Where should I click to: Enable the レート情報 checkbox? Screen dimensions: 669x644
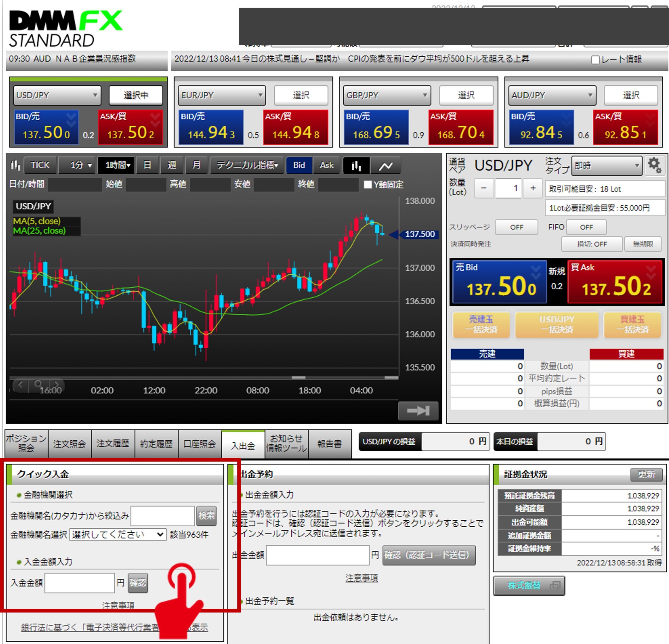point(595,60)
